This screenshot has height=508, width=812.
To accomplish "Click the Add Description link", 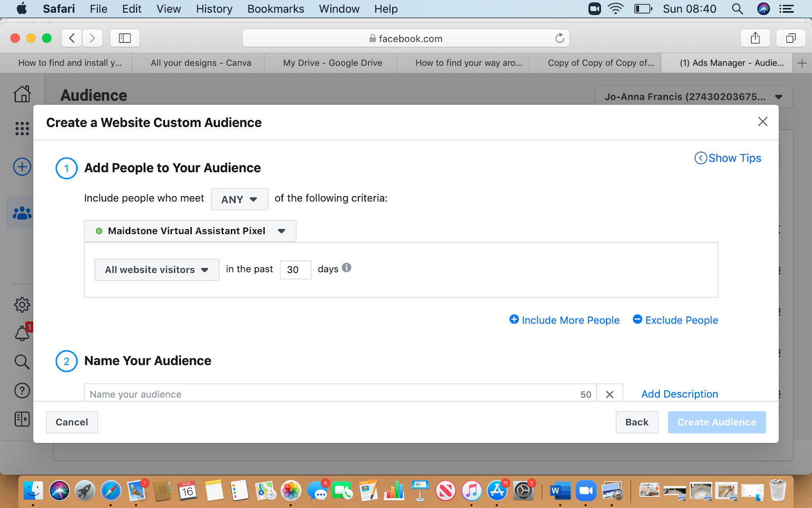I will (x=680, y=394).
